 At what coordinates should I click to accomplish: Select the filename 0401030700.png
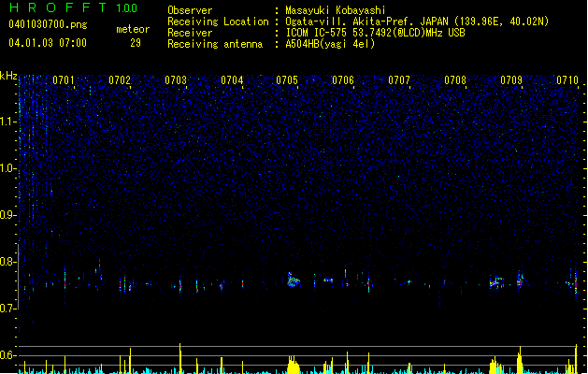(48, 24)
